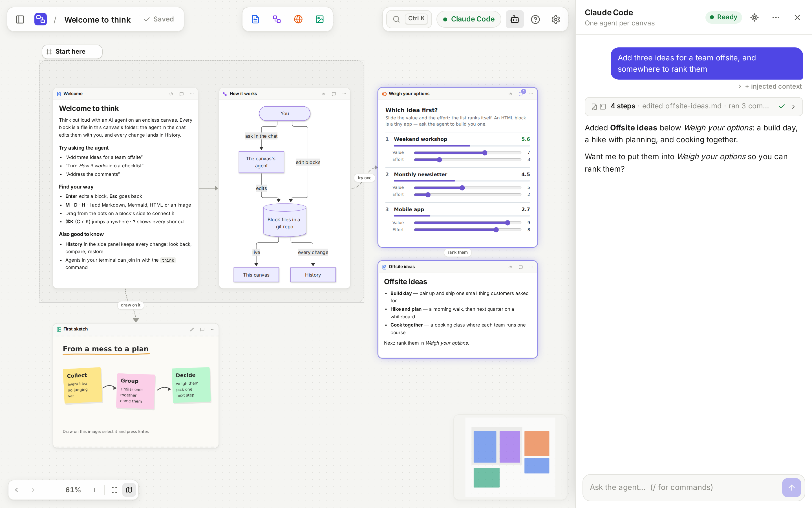Click the 61% zoom level
The image size is (812, 508).
point(73,490)
